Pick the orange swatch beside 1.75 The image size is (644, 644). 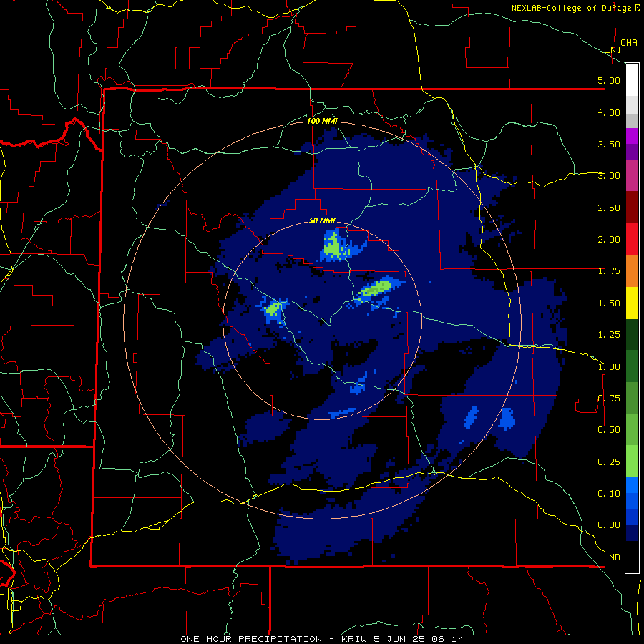point(632,271)
